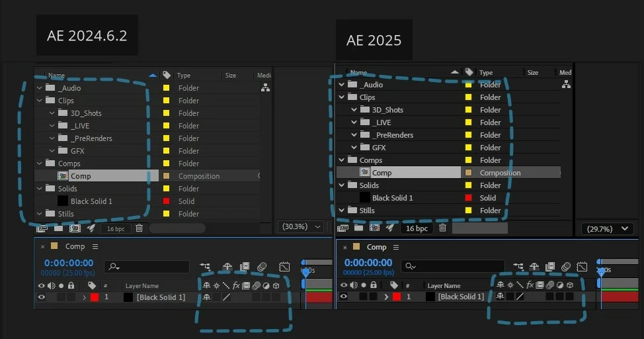Viewport: 644px width, 339px height.
Task: Click the Enable Frame Blending toolbar button in AE 2025 timeline
Action: click(550, 267)
